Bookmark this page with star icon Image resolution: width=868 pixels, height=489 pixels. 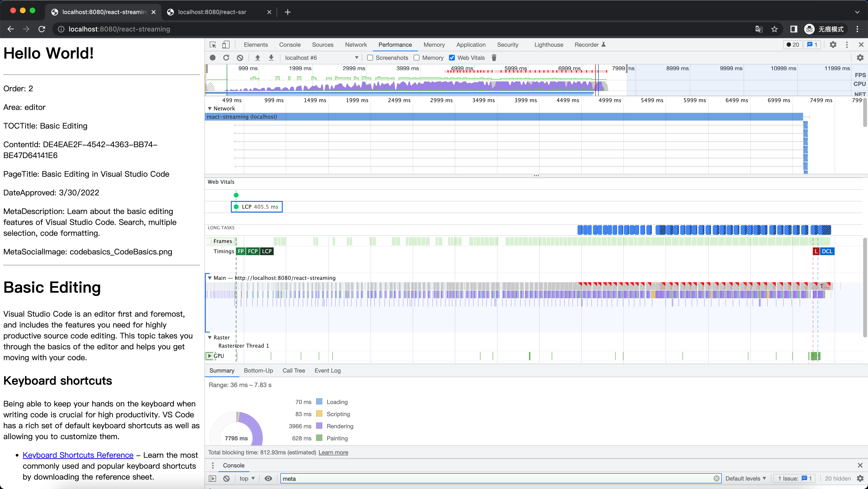pos(774,29)
